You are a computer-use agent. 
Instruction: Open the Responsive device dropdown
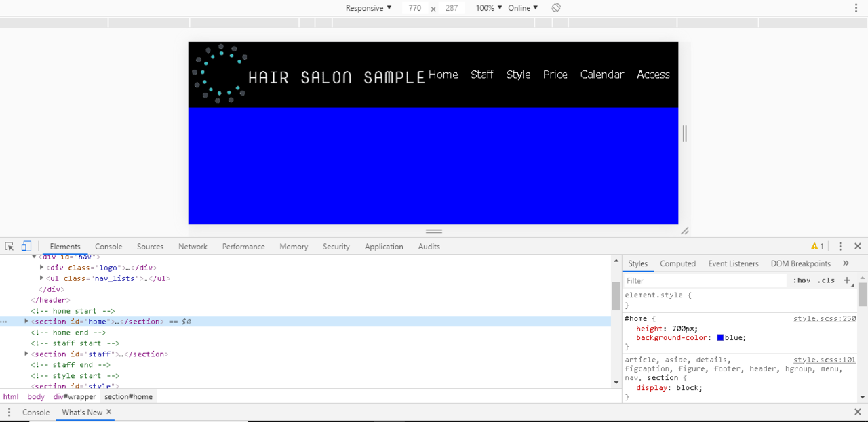[x=368, y=8]
